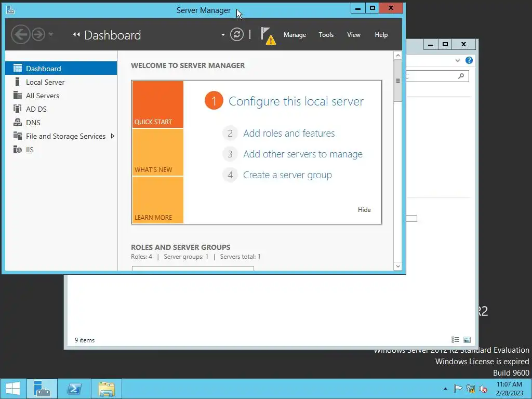Viewport: 532px width, 399px height.
Task: Open the Windows Start button
Action: pos(13,389)
